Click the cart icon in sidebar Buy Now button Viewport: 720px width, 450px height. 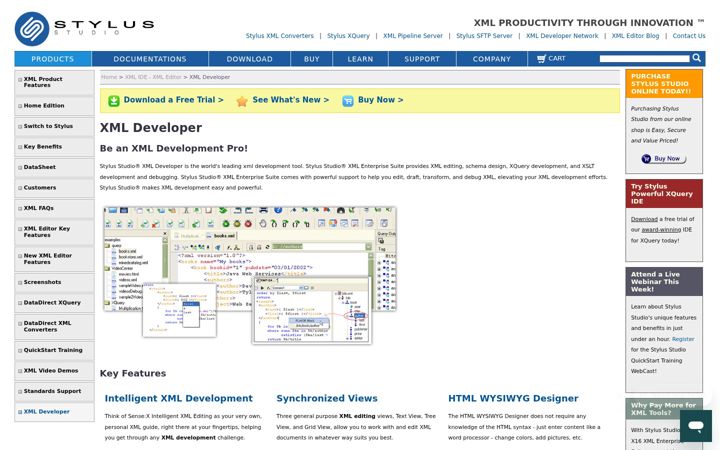coord(646,159)
